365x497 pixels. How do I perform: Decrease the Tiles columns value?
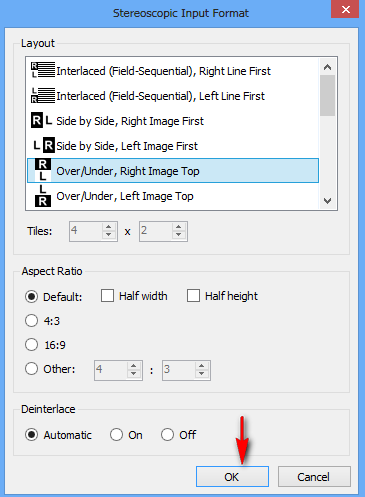click(x=109, y=235)
